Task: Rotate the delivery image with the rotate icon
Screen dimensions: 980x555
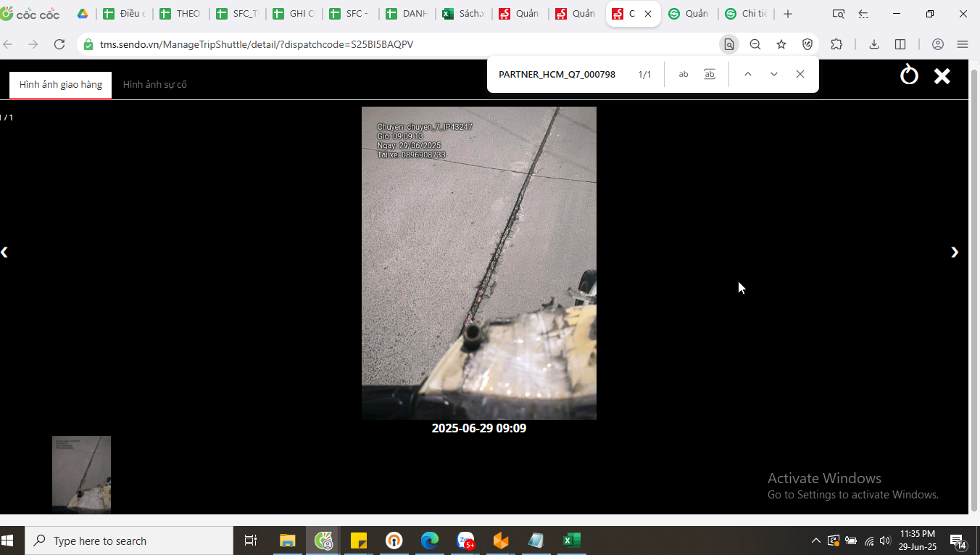Action: click(909, 75)
